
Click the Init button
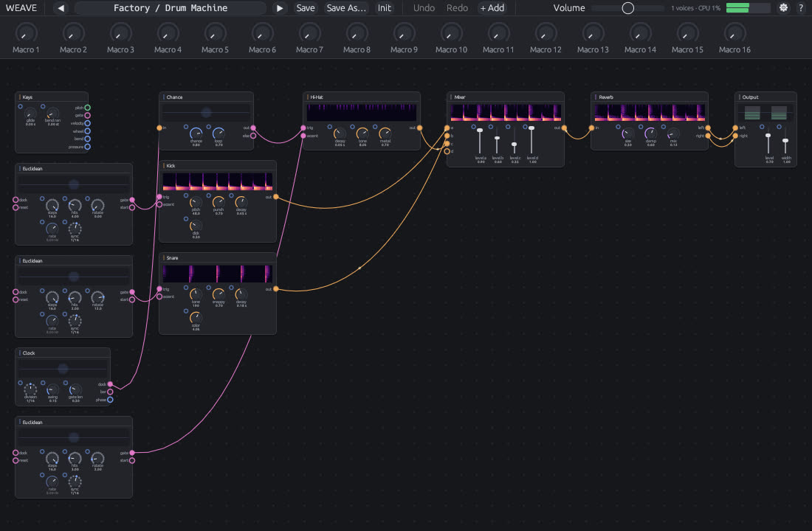(x=385, y=8)
